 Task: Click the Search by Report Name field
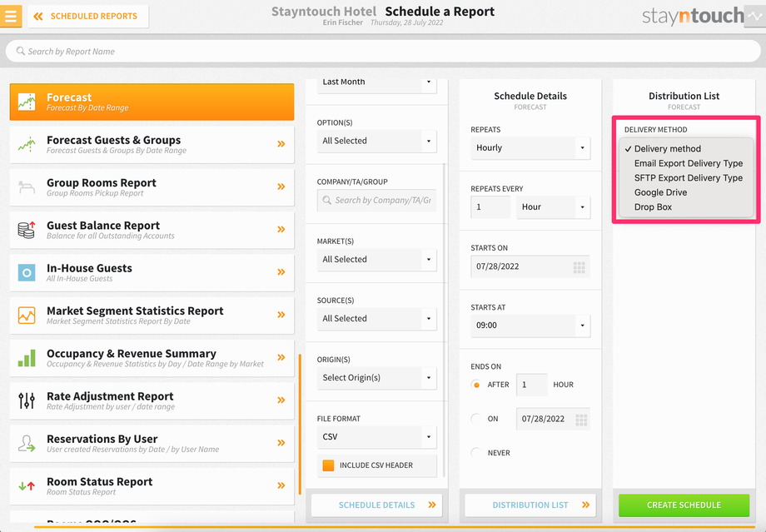pos(383,51)
